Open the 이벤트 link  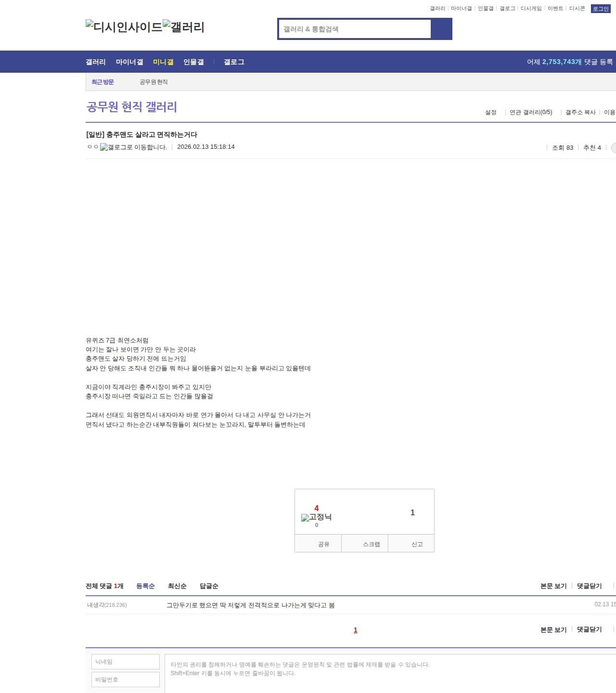tap(555, 9)
